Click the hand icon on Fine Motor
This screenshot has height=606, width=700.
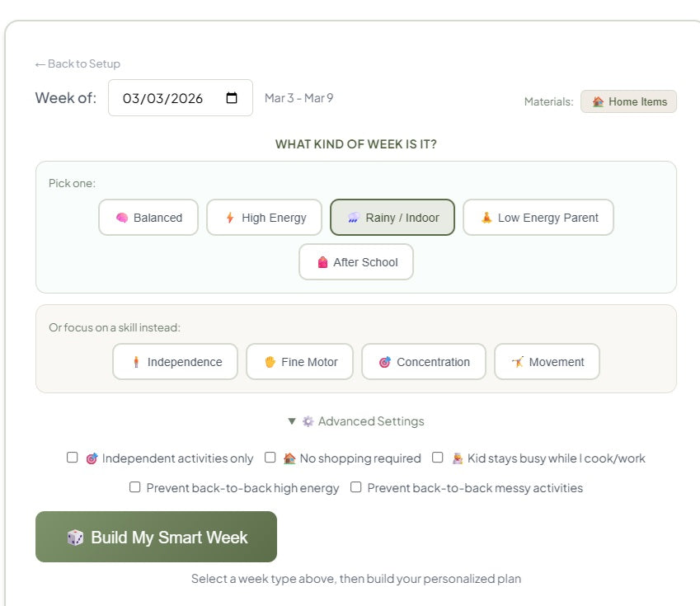point(269,363)
